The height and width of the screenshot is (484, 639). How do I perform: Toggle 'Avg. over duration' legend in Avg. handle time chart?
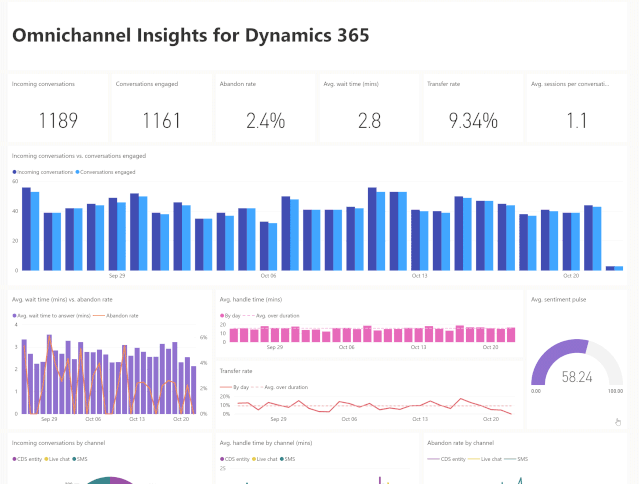click(x=271, y=316)
